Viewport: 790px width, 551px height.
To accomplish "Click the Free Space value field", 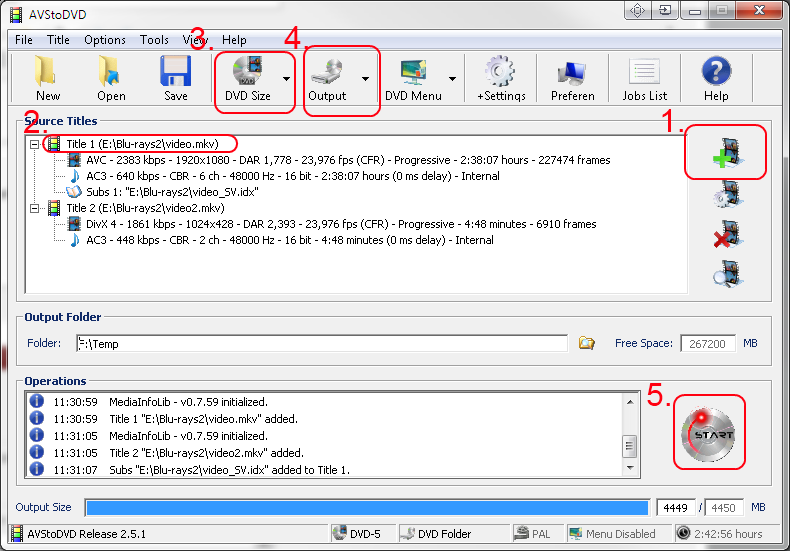I will pyautogui.click(x=707, y=343).
